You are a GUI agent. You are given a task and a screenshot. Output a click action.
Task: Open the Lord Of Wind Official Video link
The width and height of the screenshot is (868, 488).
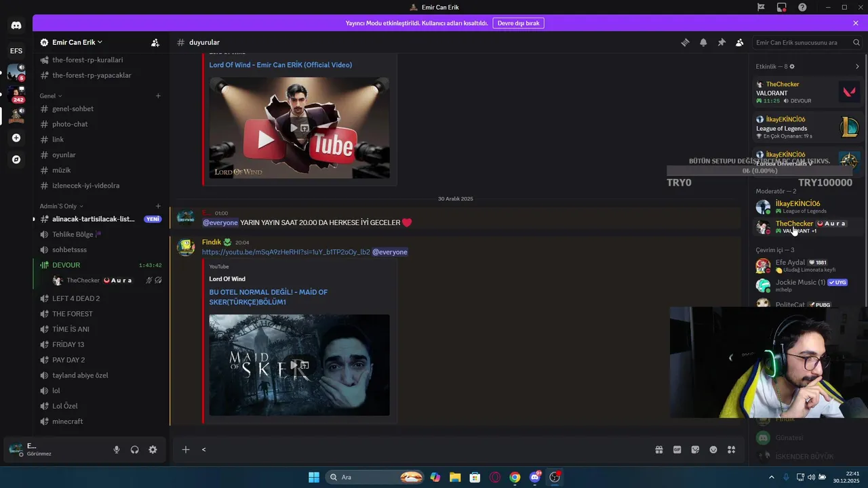(x=280, y=65)
